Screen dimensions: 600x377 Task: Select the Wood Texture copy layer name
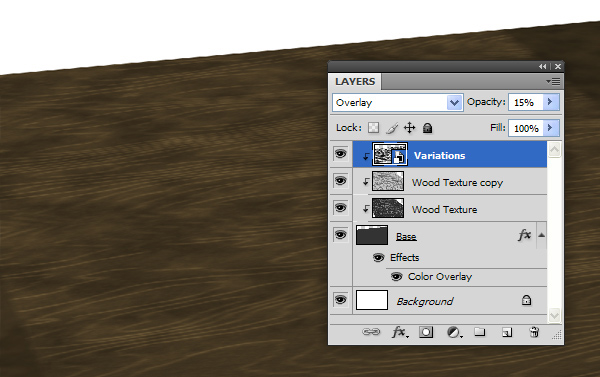coord(457,183)
